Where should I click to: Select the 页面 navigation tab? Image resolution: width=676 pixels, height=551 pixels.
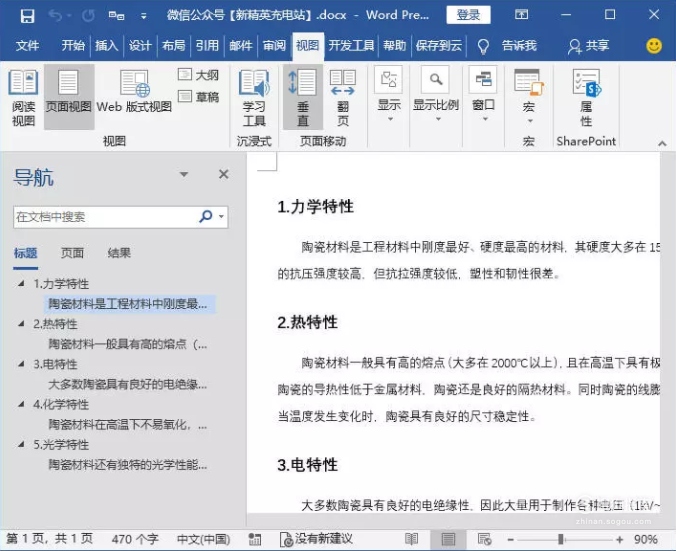(72, 253)
